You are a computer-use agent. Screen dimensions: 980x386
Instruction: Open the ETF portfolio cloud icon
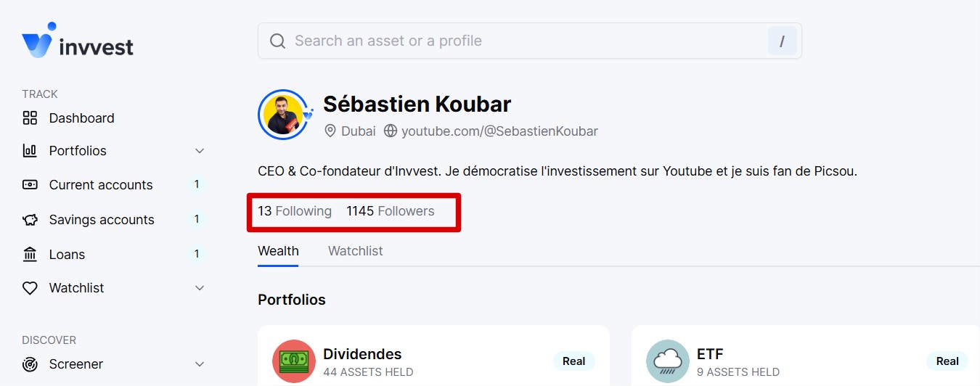click(668, 361)
